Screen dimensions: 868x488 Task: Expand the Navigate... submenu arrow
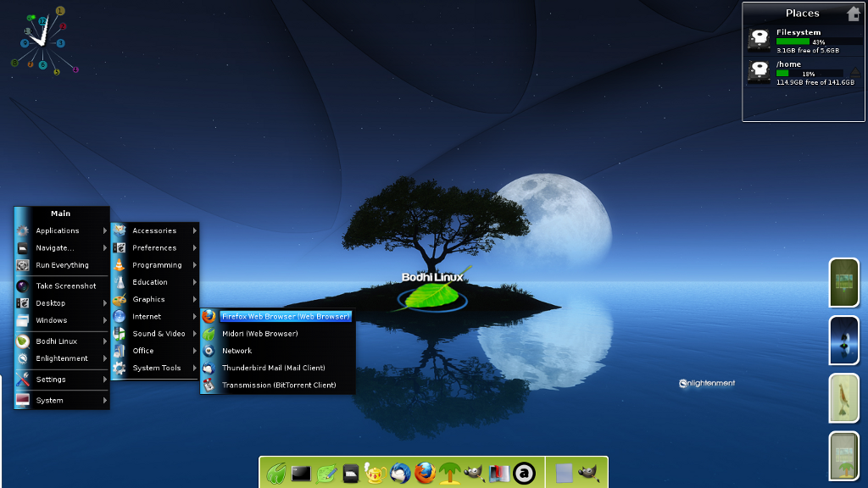click(104, 248)
